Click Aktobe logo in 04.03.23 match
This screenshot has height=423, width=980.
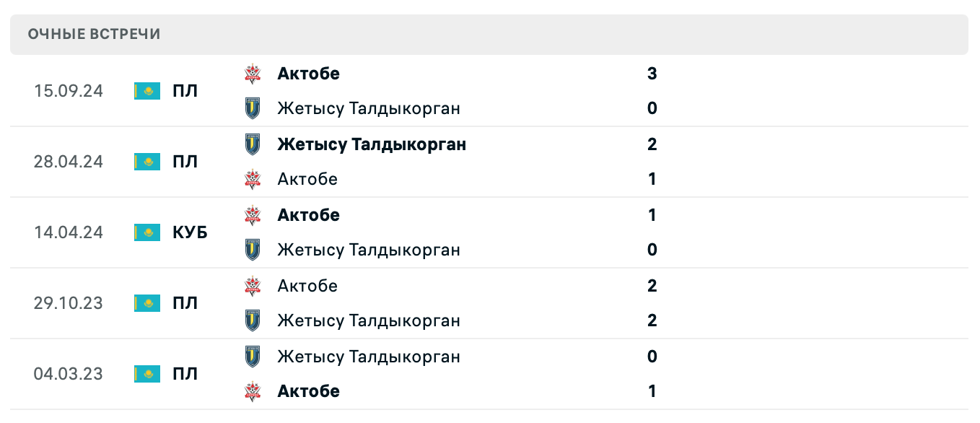click(x=253, y=391)
